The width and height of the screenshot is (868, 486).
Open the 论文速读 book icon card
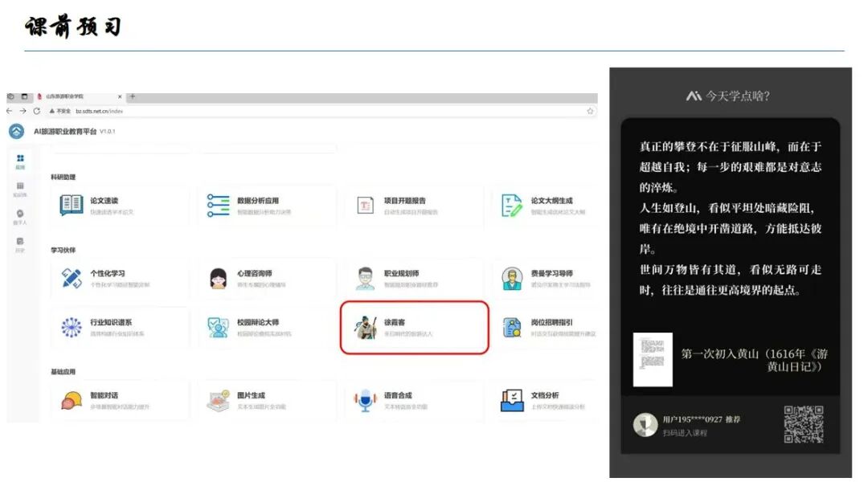(120, 206)
